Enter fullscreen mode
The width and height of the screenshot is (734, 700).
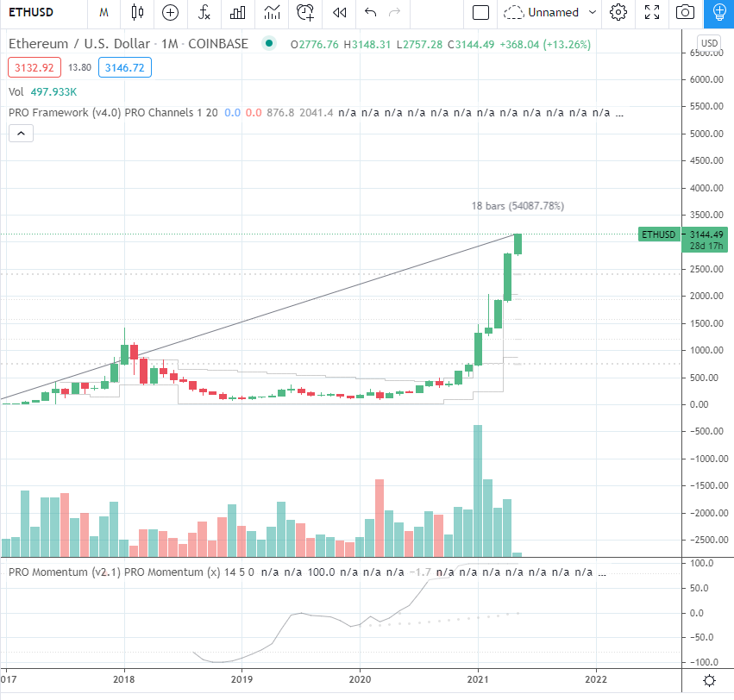click(652, 12)
